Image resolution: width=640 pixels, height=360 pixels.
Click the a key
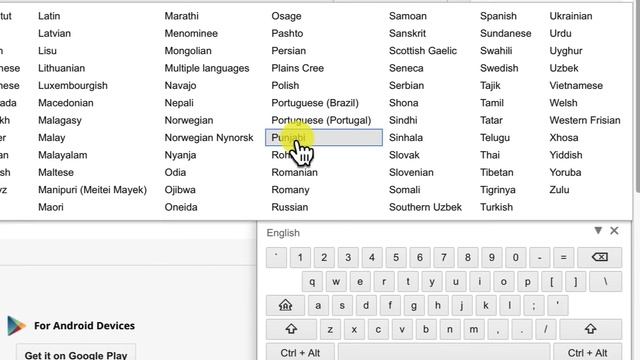pos(318,305)
